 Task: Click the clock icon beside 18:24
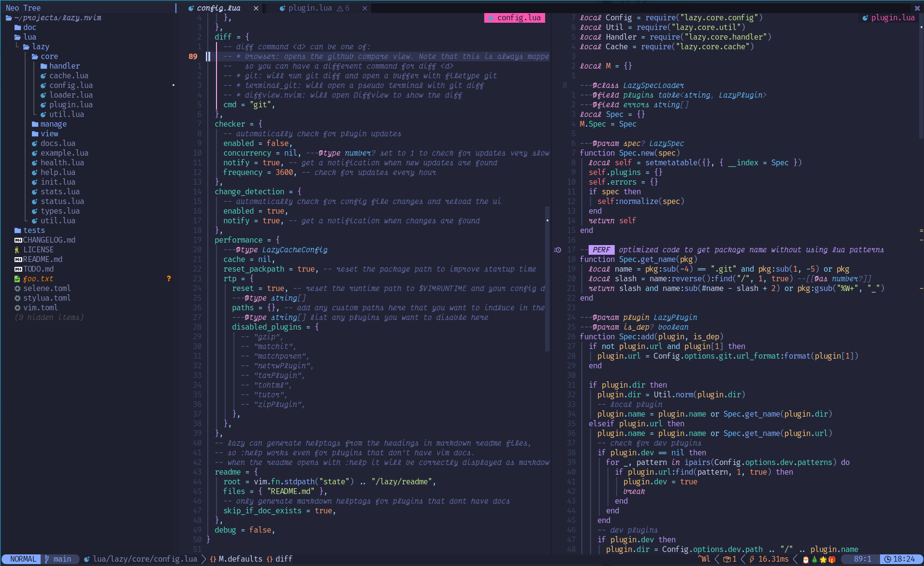coord(888,559)
